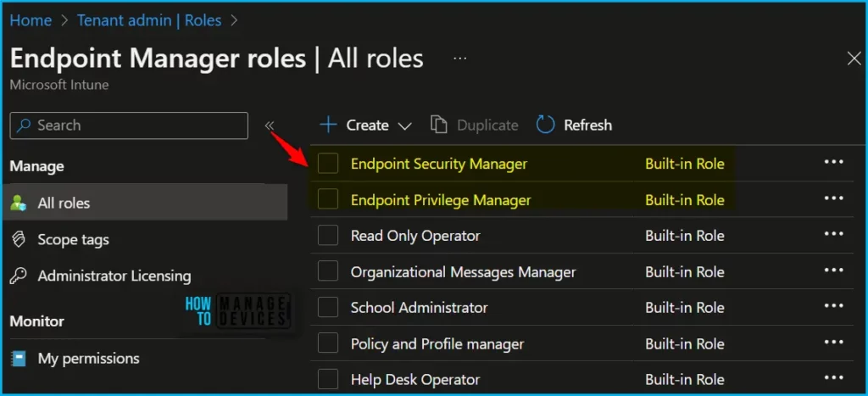868x396 pixels.
Task: Open the School Administrator role
Action: (x=419, y=307)
